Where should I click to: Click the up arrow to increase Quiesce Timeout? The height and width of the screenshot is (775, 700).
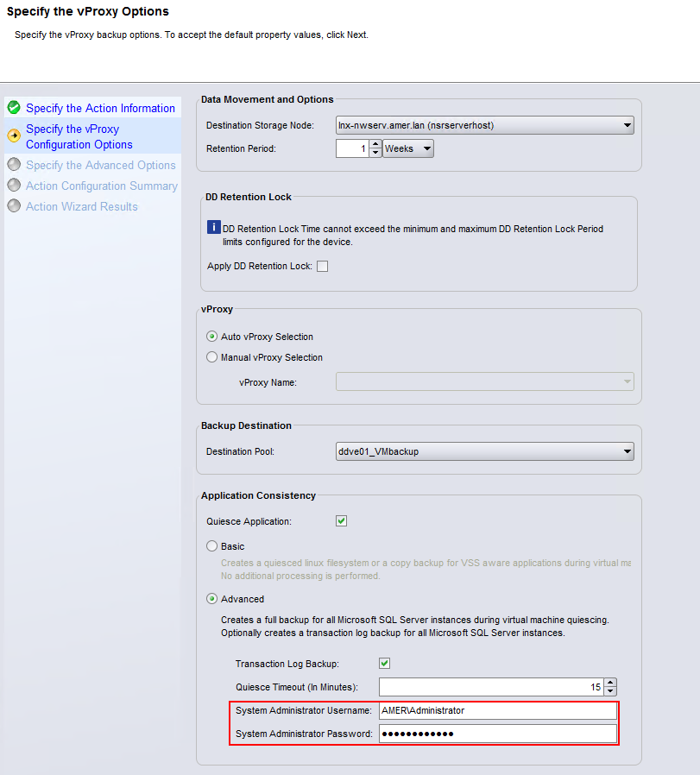(611, 683)
